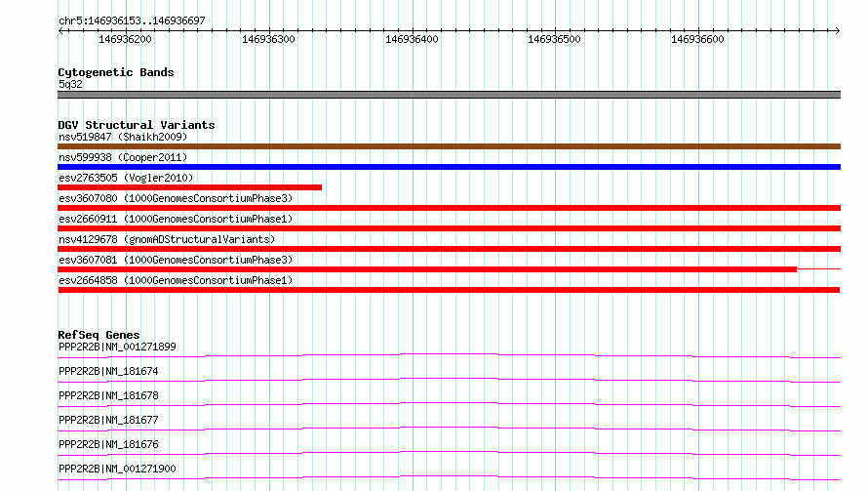
Task: Select the Cytogenetic Bands track title
Action: (x=116, y=72)
